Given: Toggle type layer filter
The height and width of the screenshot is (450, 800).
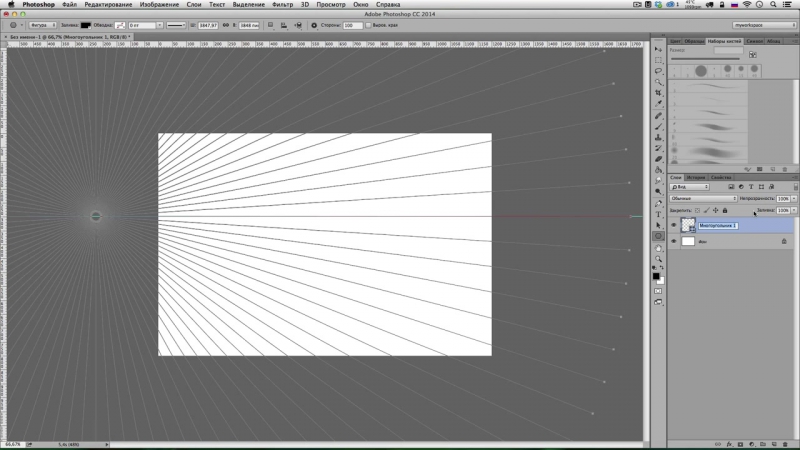Looking at the screenshot, I should pyautogui.click(x=751, y=187).
